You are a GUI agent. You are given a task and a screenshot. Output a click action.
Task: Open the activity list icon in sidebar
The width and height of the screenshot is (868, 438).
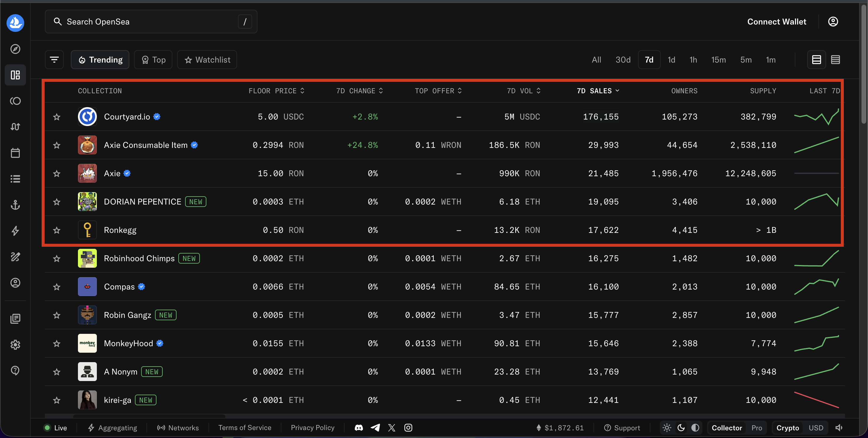click(x=15, y=179)
